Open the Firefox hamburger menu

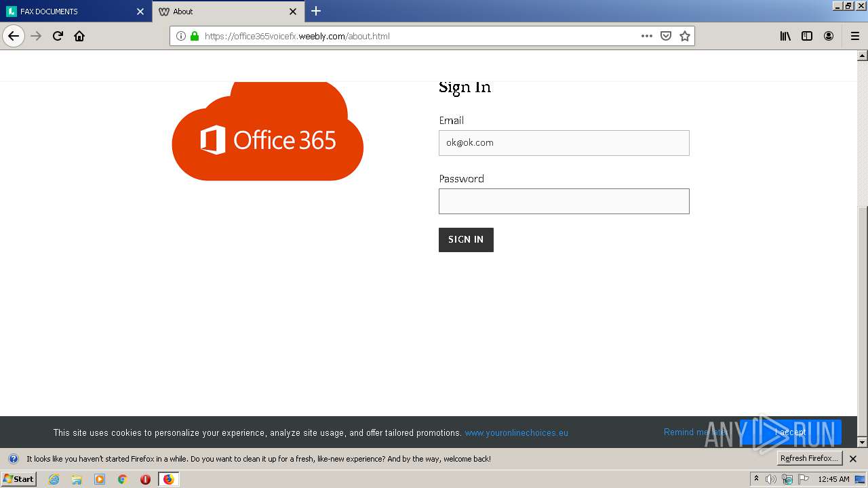(x=854, y=36)
